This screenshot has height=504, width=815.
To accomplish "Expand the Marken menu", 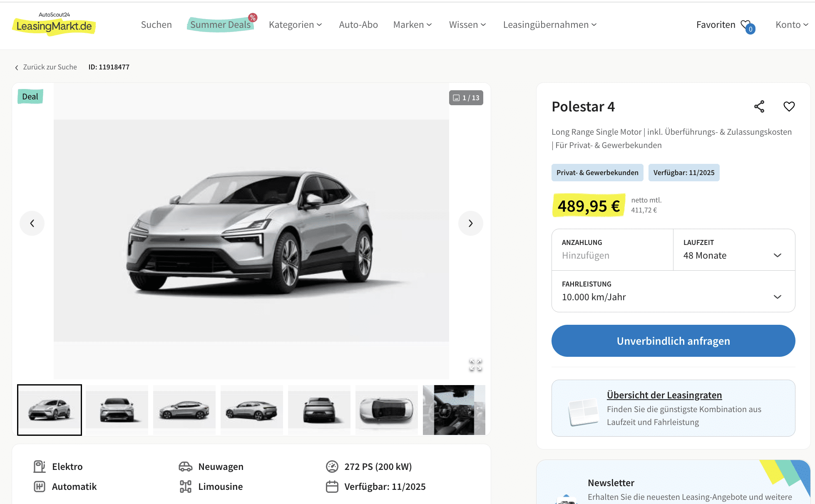I will (x=412, y=25).
